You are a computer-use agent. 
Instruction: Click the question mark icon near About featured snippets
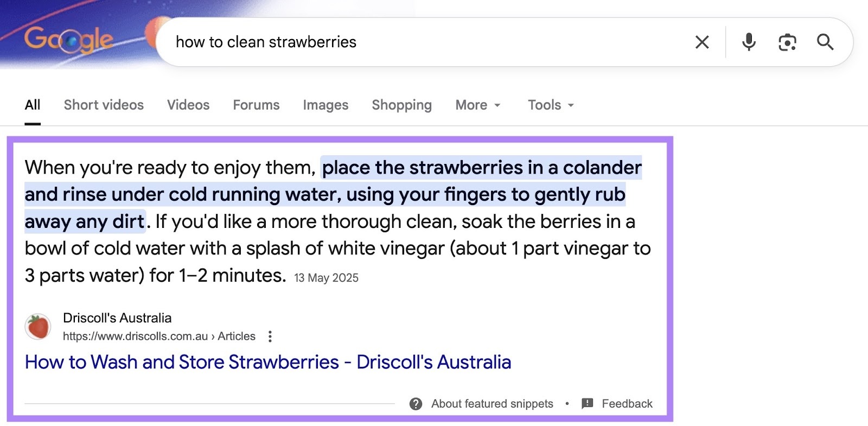tap(416, 404)
